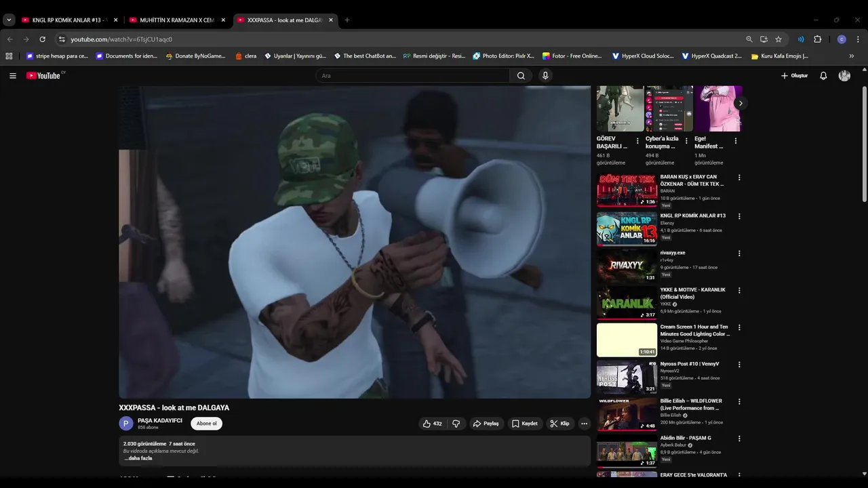Open the Billie Eilish WILDFLOWER thumbnail
Screen dimensions: 868x488
(627, 414)
